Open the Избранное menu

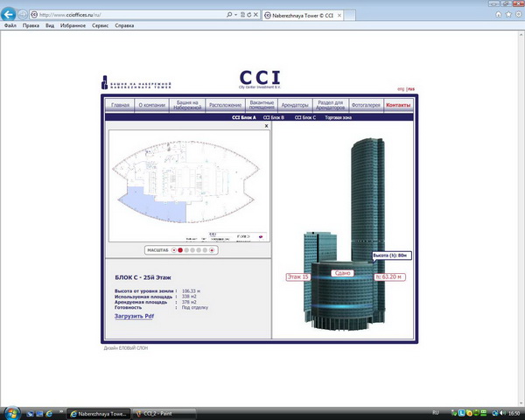(x=73, y=25)
